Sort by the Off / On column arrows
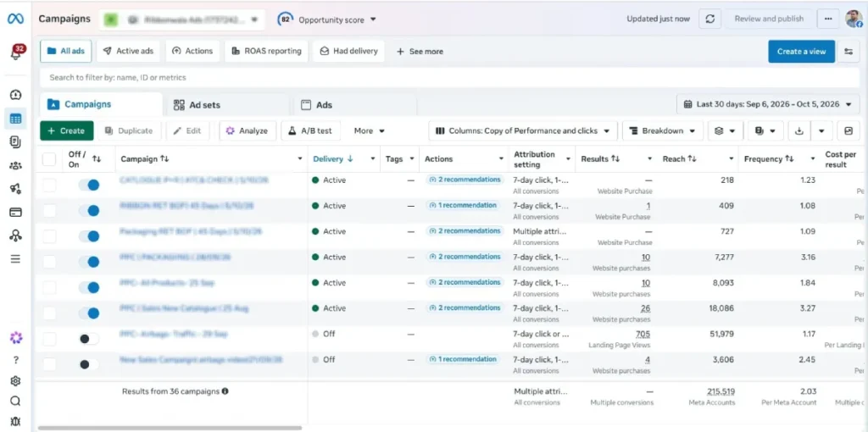868x432 pixels. coord(97,159)
